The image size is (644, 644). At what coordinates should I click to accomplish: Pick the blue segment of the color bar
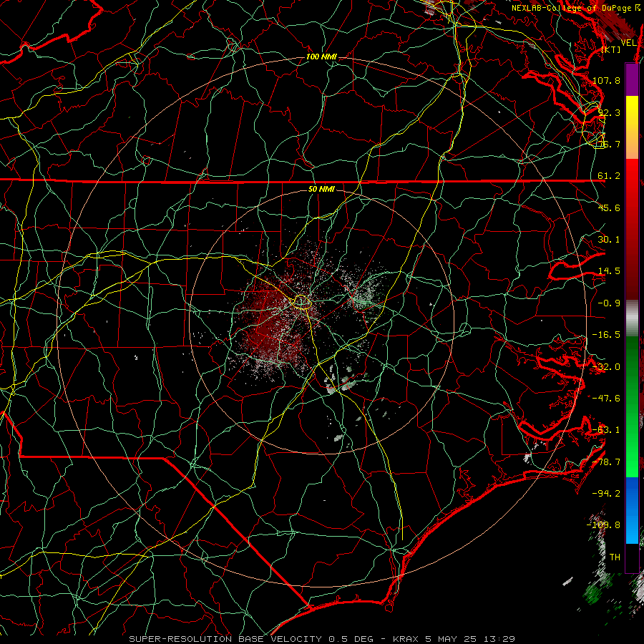click(x=632, y=510)
